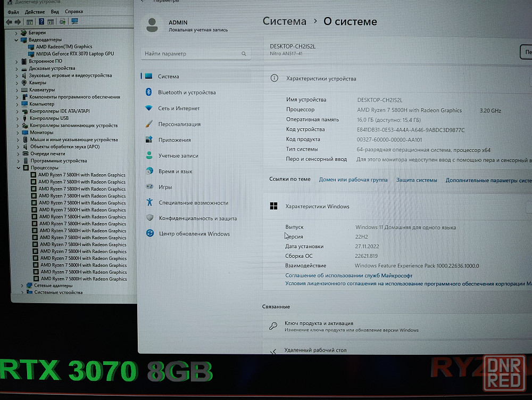Image resolution: width=532 pixels, height=400 pixels.
Task: Select Очереди печати category
Action: click(48, 154)
